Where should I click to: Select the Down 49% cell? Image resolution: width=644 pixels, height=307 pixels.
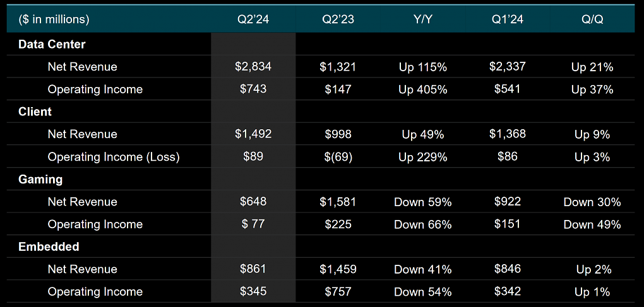pyautogui.click(x=592, y=224)
